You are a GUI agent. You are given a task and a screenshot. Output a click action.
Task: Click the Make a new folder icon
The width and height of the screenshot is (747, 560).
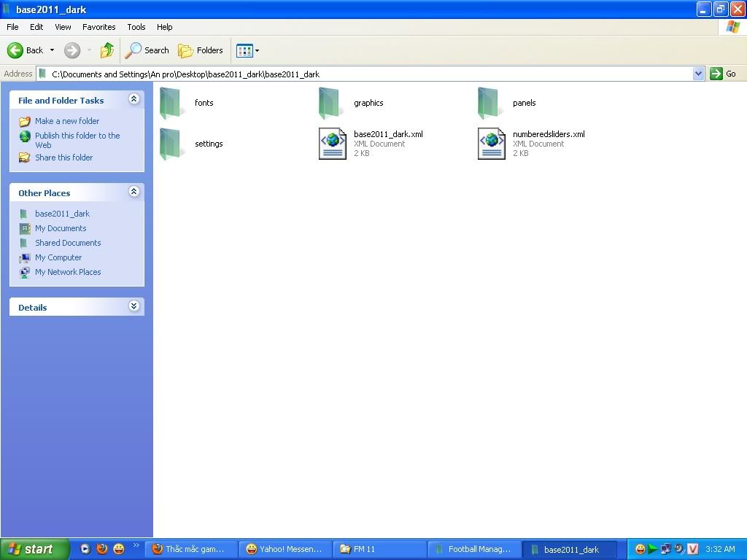24,122
